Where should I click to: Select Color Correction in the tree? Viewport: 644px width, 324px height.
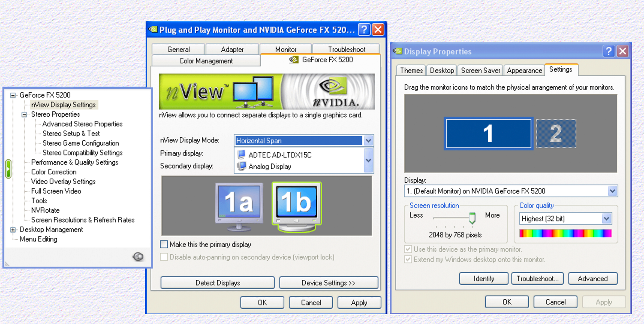[x=54, y=172]
